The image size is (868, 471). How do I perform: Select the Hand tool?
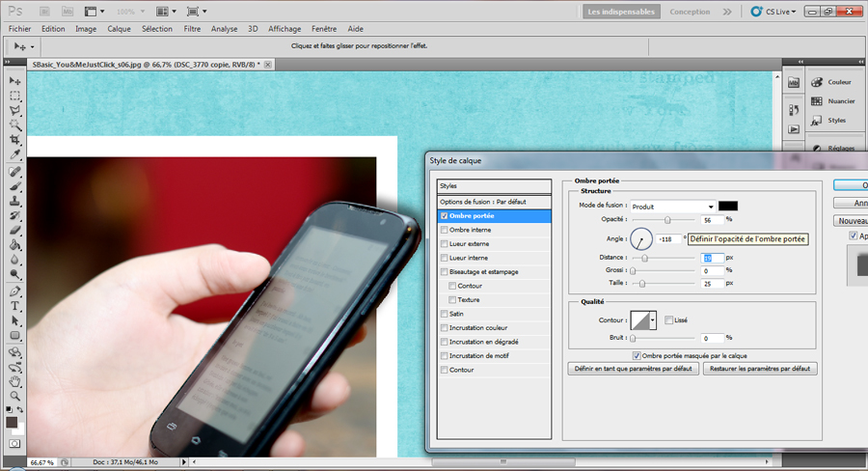point(14,382)
